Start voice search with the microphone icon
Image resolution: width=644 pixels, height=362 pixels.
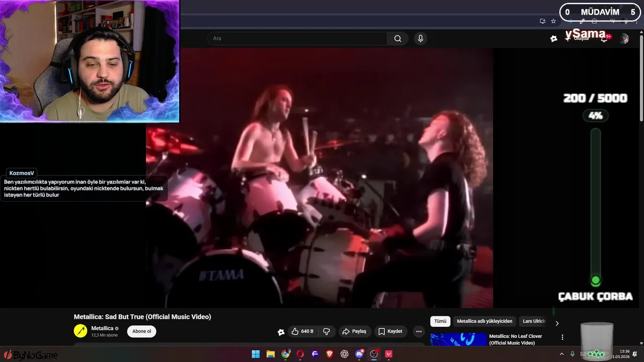click(421, 39)
